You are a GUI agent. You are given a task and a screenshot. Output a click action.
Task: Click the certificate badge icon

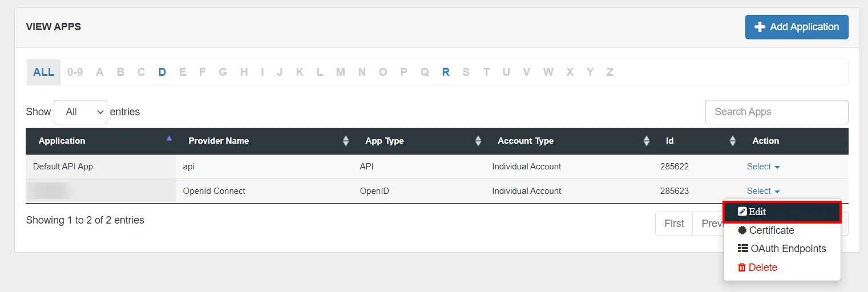(742, 230)
